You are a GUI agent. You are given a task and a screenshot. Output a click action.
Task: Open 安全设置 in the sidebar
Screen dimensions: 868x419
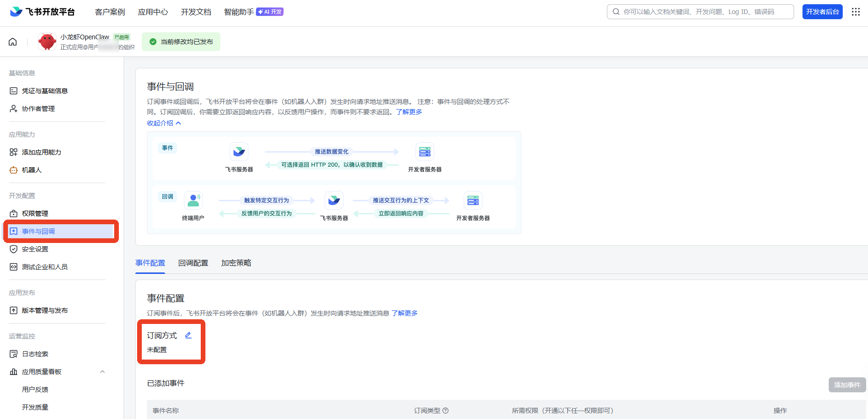point(35,249)
